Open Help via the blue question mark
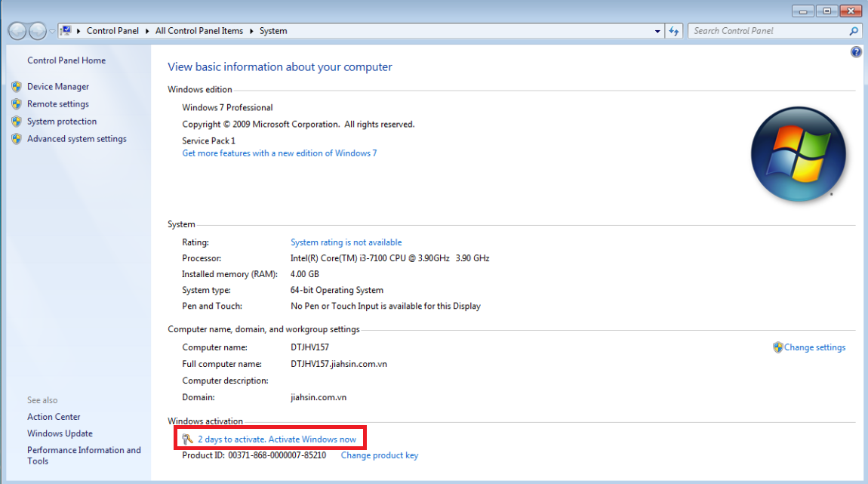Viewport: 868px width, 484px height. tap(856, 52)
